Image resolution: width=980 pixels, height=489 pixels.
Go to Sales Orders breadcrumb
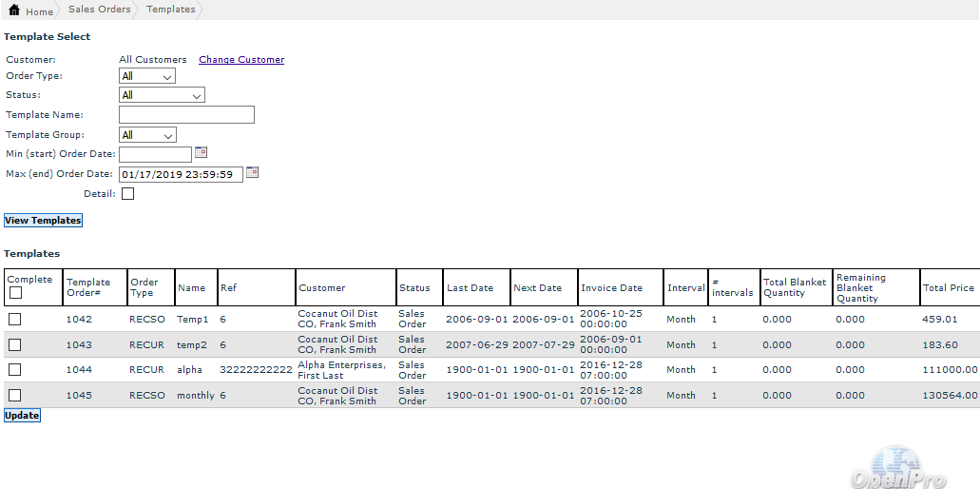click(99, 10)
